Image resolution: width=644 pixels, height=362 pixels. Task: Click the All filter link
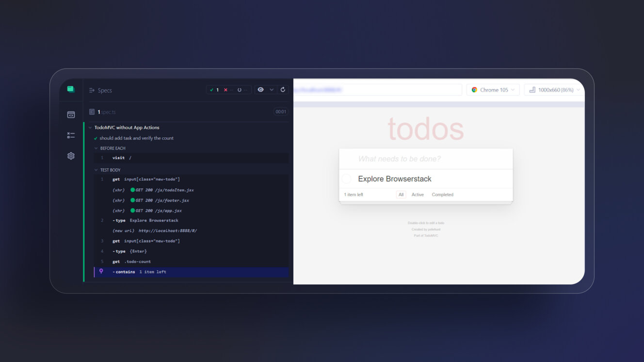401,195
